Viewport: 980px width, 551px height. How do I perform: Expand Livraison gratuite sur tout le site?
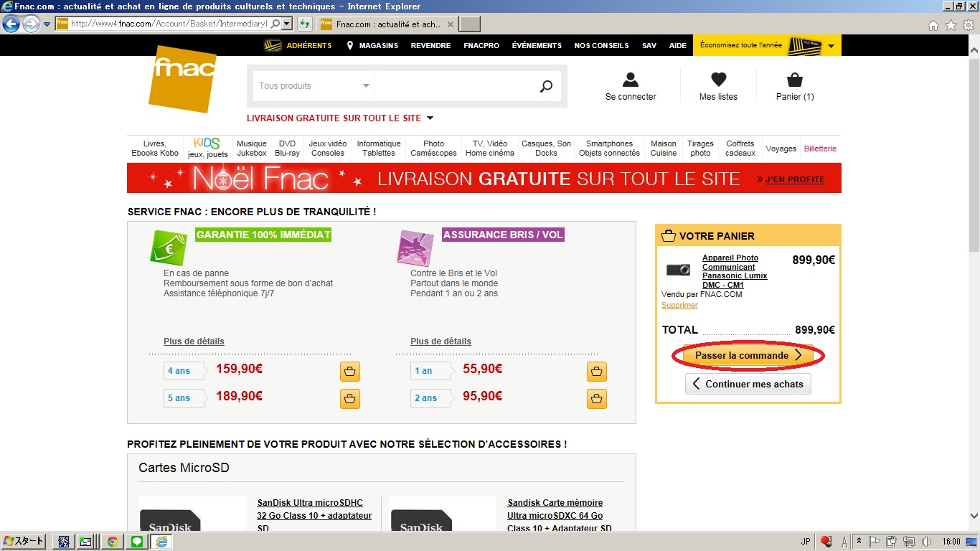click(340, 118)
